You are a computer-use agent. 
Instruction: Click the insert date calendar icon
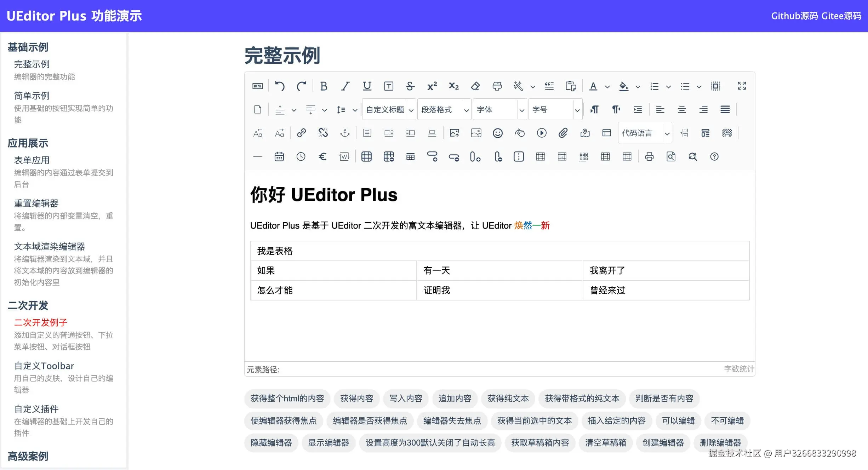(279, 156)
